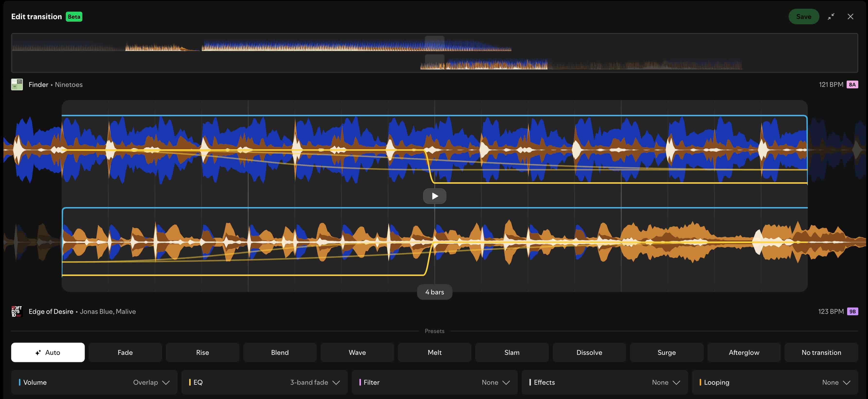Click the Edge of Desire track title
This screenshot has width=868, height=399.
pos(51,311)
